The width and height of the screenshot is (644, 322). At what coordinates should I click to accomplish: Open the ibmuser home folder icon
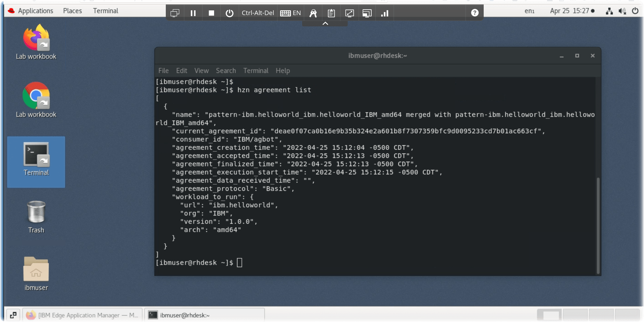click(x=36, y=274)
